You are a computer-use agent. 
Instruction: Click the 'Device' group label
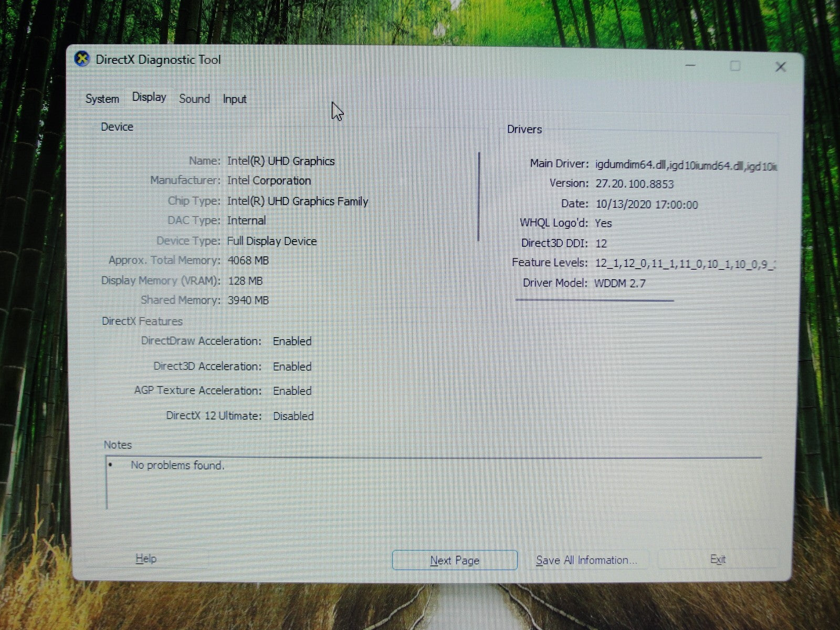(x=117, y=127)
